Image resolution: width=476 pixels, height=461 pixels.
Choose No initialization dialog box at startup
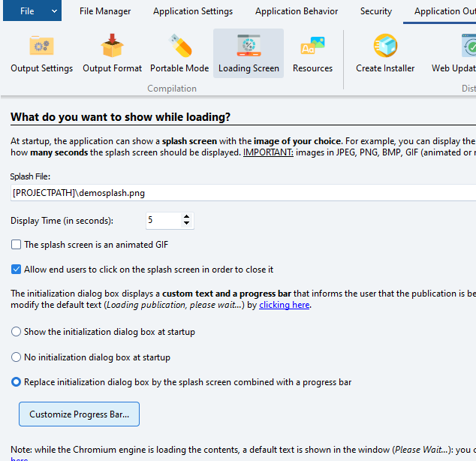pos(17,357)
